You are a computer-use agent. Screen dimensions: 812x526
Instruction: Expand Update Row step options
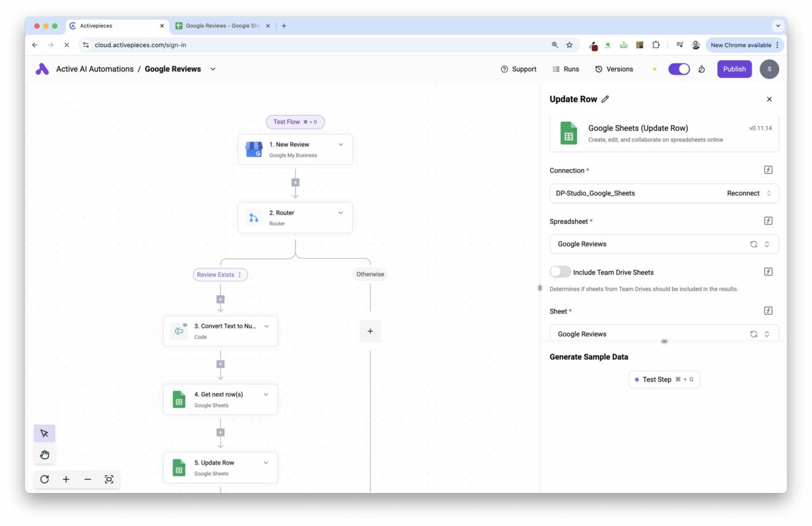[266, 463]
